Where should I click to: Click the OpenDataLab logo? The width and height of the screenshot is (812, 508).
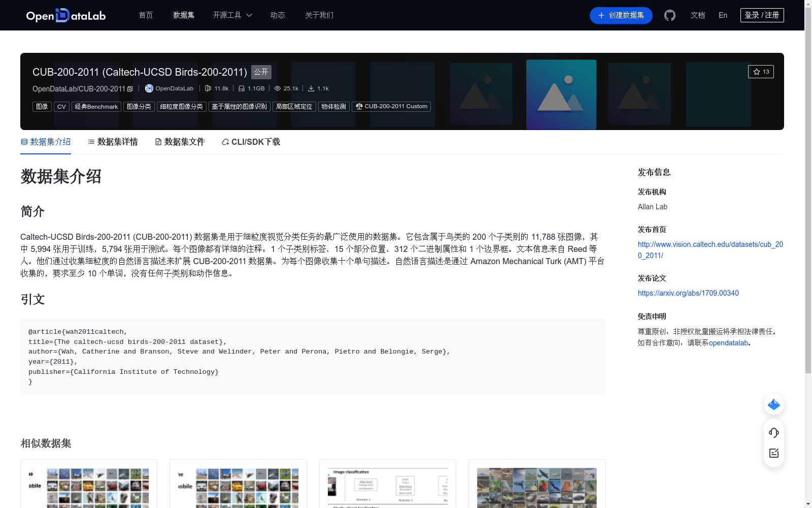click(66, 15)
